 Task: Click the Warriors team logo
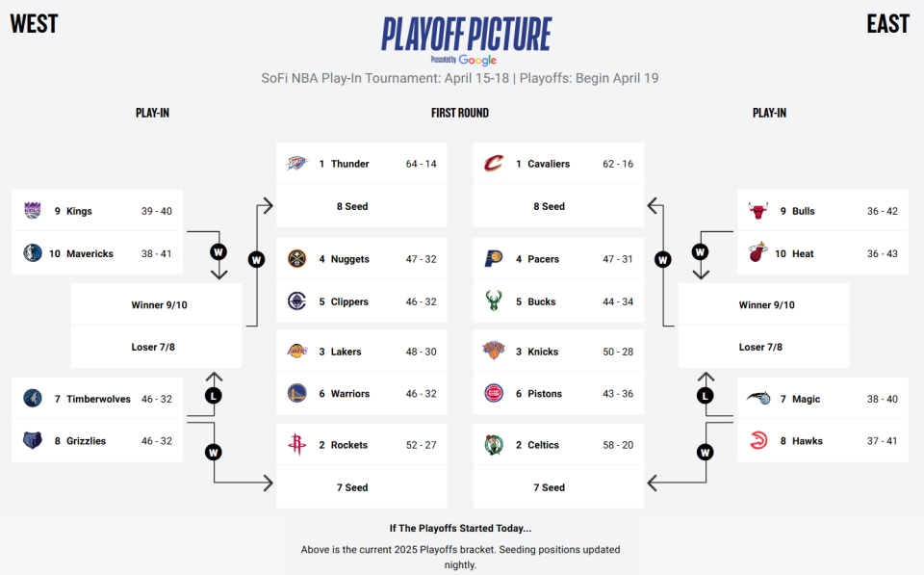(296, 394)
